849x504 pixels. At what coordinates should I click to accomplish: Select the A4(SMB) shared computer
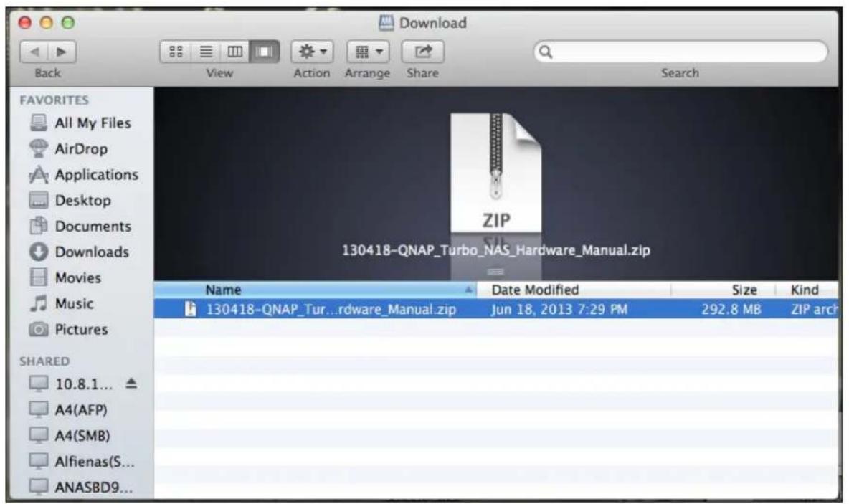click(70, 435)
